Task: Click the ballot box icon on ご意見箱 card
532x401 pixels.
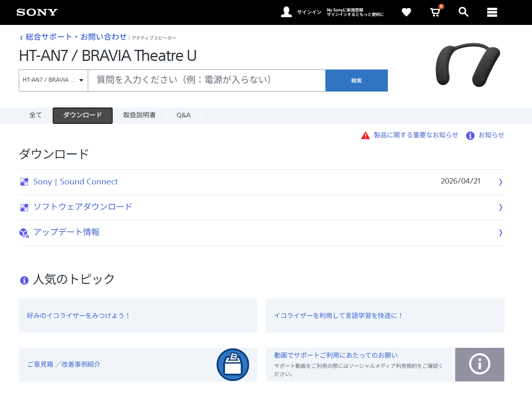Action: 233,365
